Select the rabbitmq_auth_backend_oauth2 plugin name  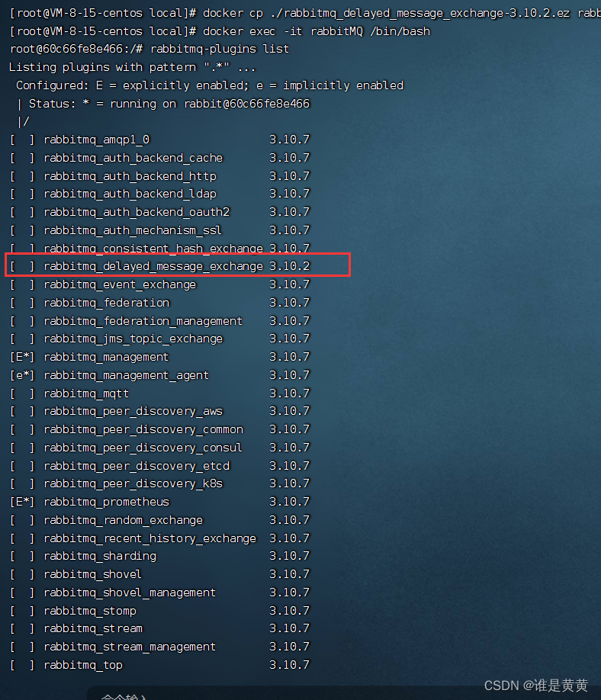137,212
